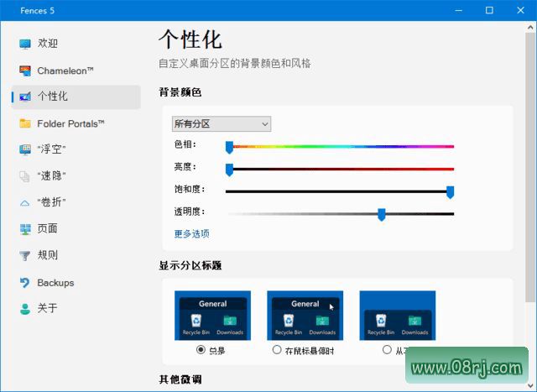
Task: Click the 饱和度 saturation slider handle
Action: pos(451,192)
